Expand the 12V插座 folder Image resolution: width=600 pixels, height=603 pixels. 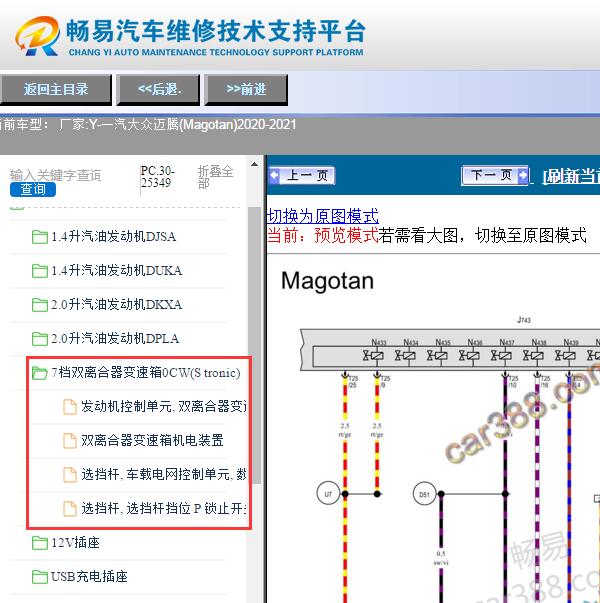click(75, 543)
